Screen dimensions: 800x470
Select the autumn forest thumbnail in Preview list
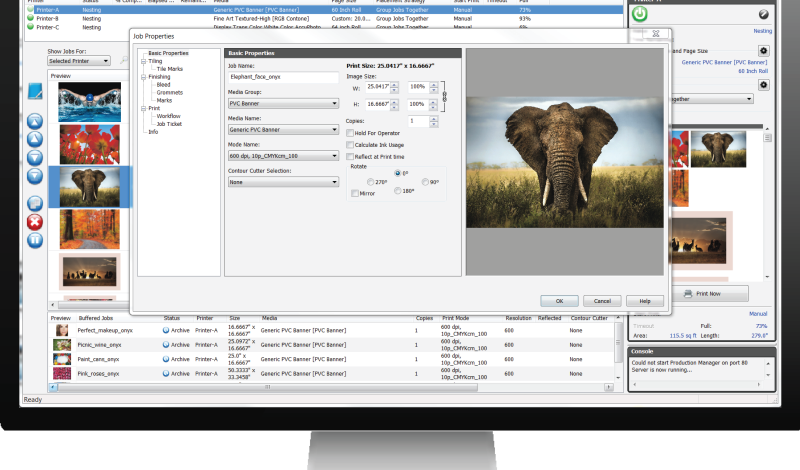[89, 229]
